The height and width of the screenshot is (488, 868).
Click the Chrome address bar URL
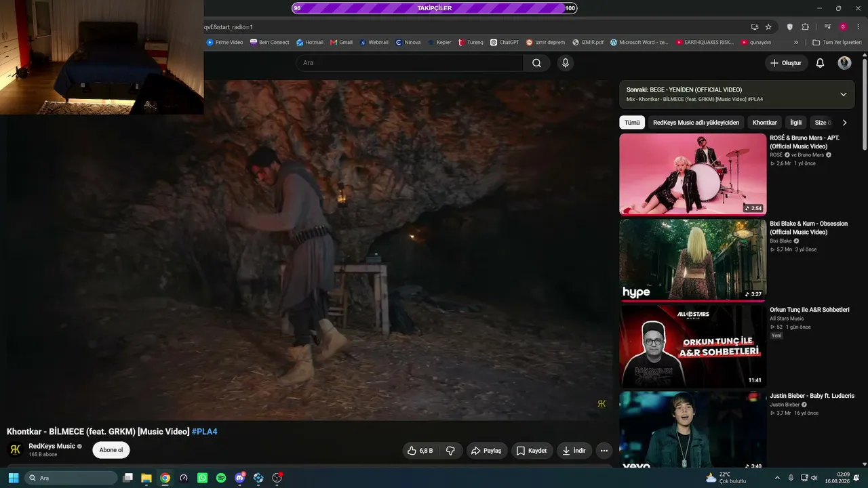[229, 27]
